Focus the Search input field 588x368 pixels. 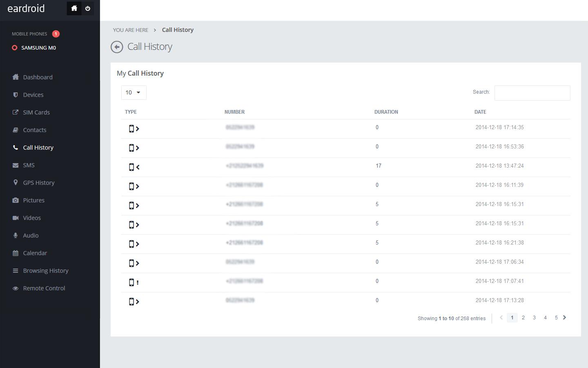pos(532,93)
